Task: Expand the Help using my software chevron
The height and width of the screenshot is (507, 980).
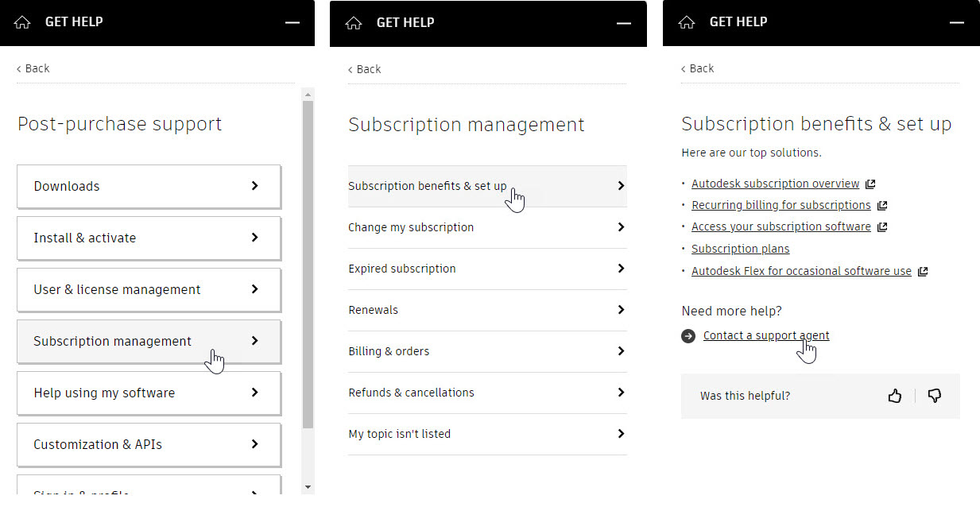Action: (x=254, y=393)
